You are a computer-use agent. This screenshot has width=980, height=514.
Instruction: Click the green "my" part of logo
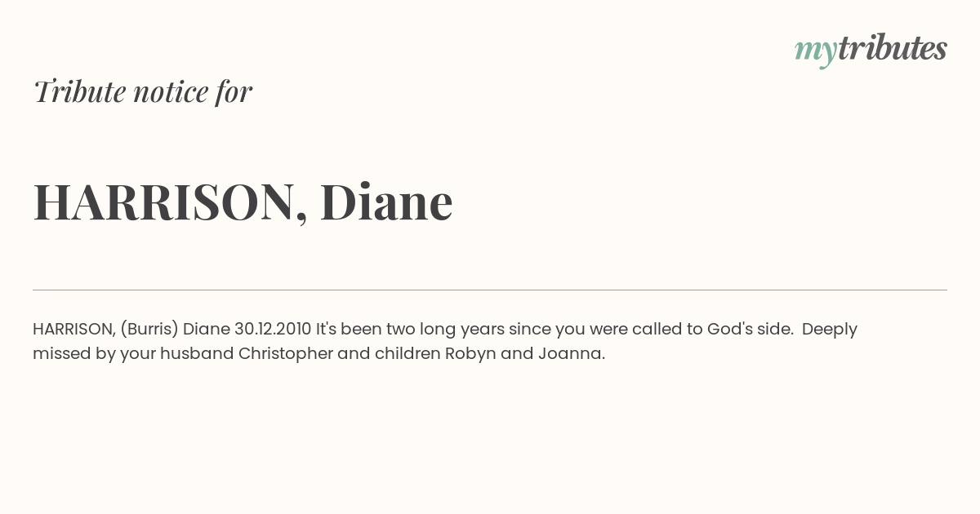pyautogui.click(x=816, y=52)
